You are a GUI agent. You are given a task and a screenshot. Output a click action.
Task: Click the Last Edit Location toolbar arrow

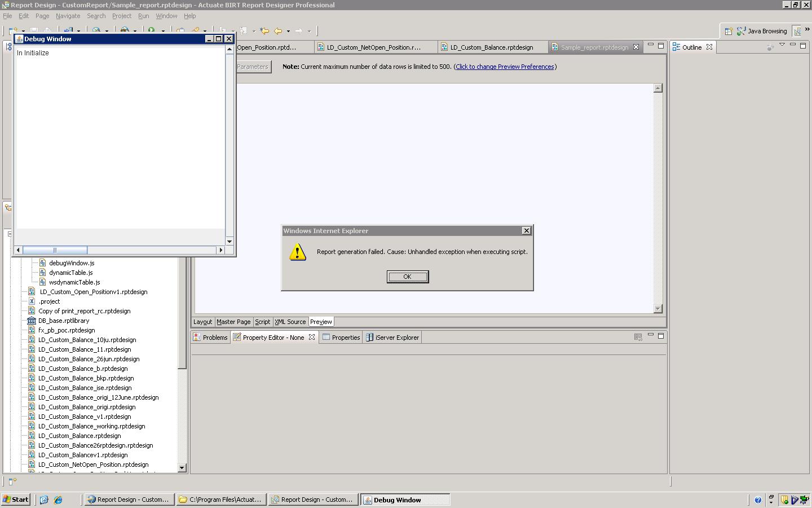tap(264, 31)
